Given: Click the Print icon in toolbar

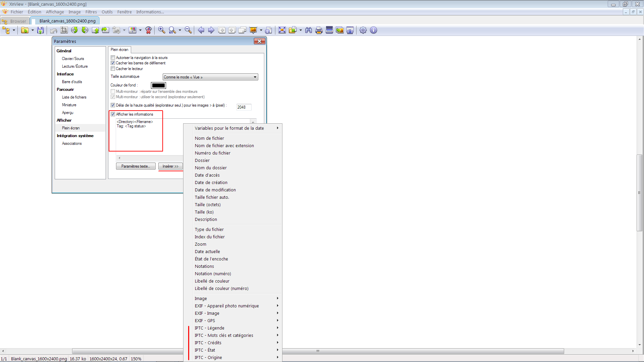Looking at the screenshot, I should [x=319, y=31].
